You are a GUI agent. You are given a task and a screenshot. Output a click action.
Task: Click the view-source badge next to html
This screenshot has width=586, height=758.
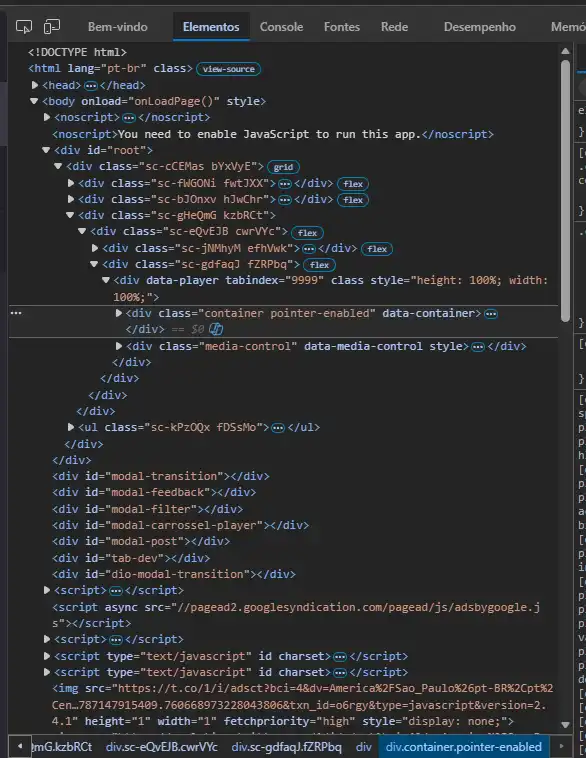(x=228, y=69)
